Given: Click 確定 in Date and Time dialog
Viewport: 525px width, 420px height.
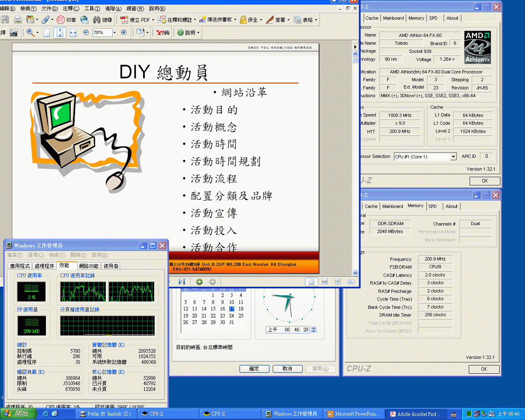Looking at the screenshot, I should [x=254, y=369].
